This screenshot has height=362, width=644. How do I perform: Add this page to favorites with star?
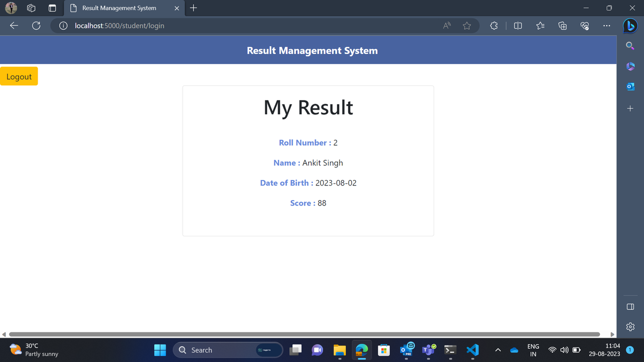pos(466,26)
